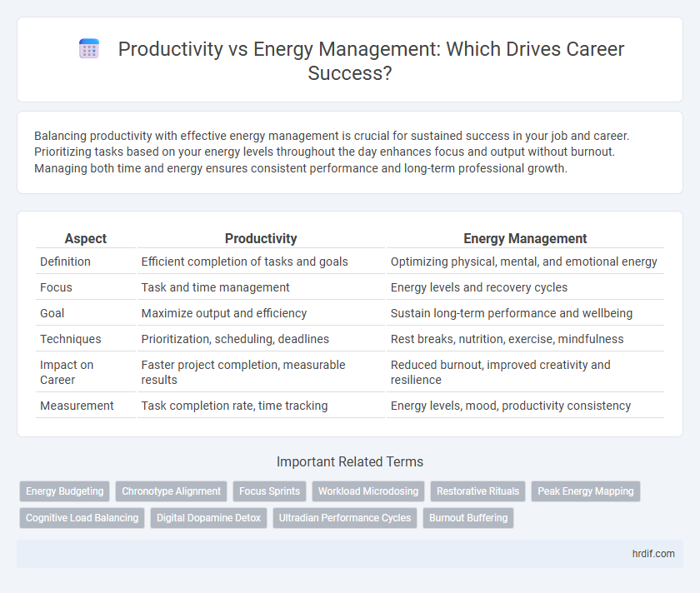Image resolution: width=700 pixels, height=593 pixels.
Task: Click 'Energy levels and recovery cycles' cell
Action: (x=525, y=287)
